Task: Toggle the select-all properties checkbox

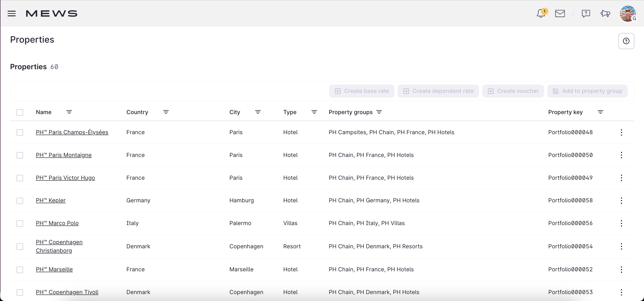Action: [x=20, y=112]
